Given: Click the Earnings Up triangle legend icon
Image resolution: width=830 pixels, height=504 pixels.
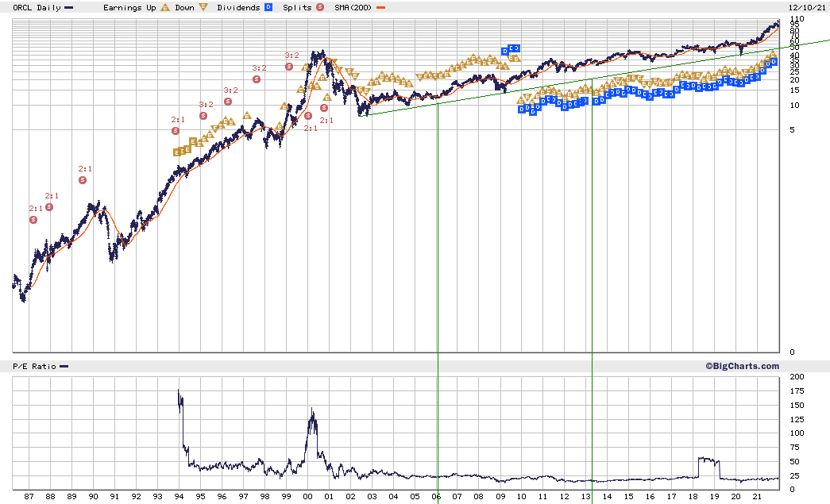Looking at the screenshot, I should 165,7.
